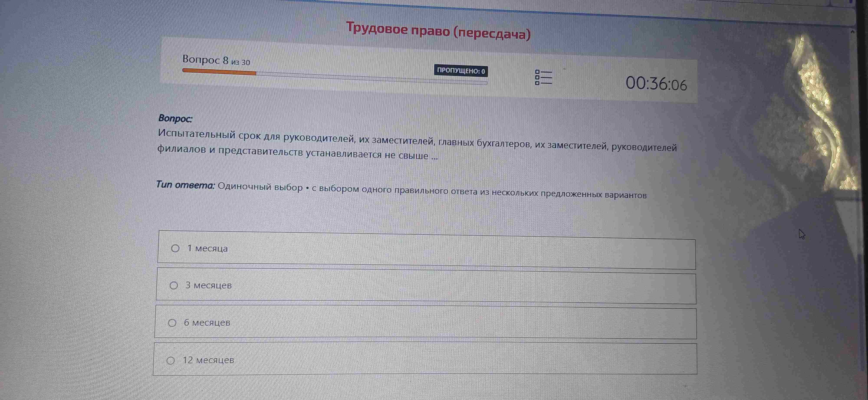Click the "6 месяцев" answer label text
This screenshot has width=868, height=400.
(x=207, y=323)
